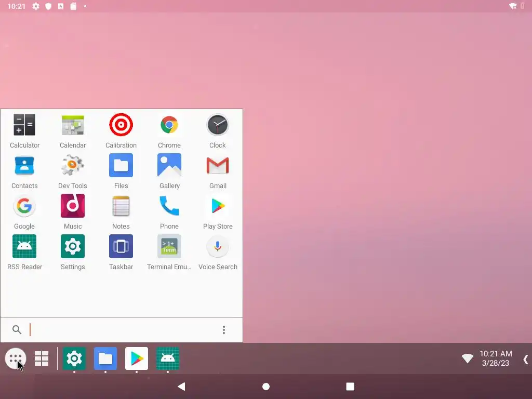Launch RSS Reader from the app drawer

(24, 252)
